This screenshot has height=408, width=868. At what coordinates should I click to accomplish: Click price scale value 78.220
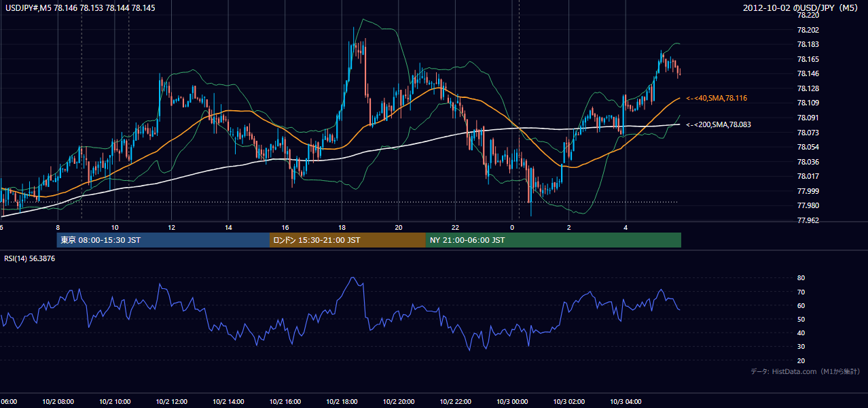tap(808, 15)
